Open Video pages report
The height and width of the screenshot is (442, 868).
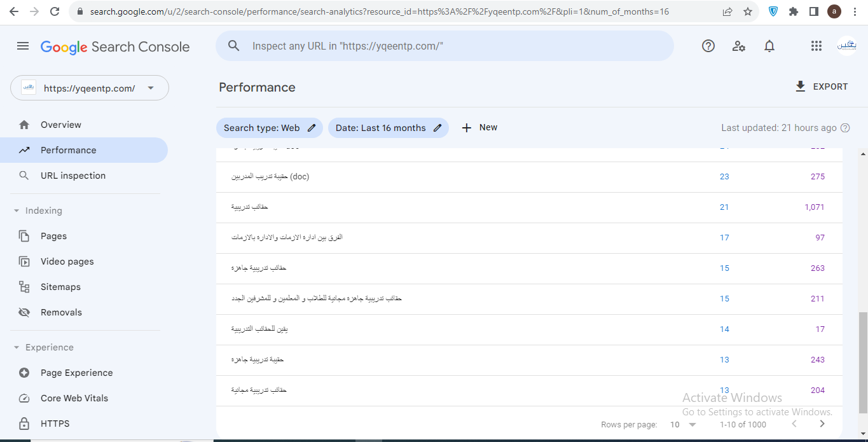pos(84,261)
